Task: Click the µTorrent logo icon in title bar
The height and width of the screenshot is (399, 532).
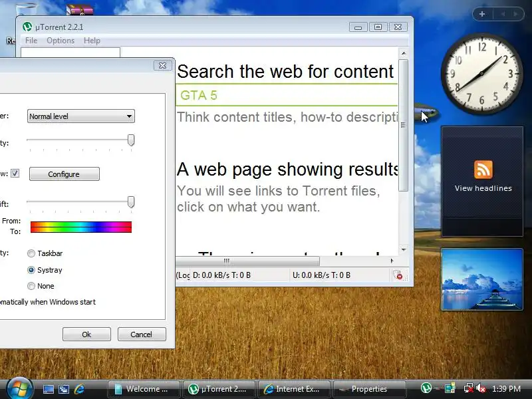Action: coord(27,27)
